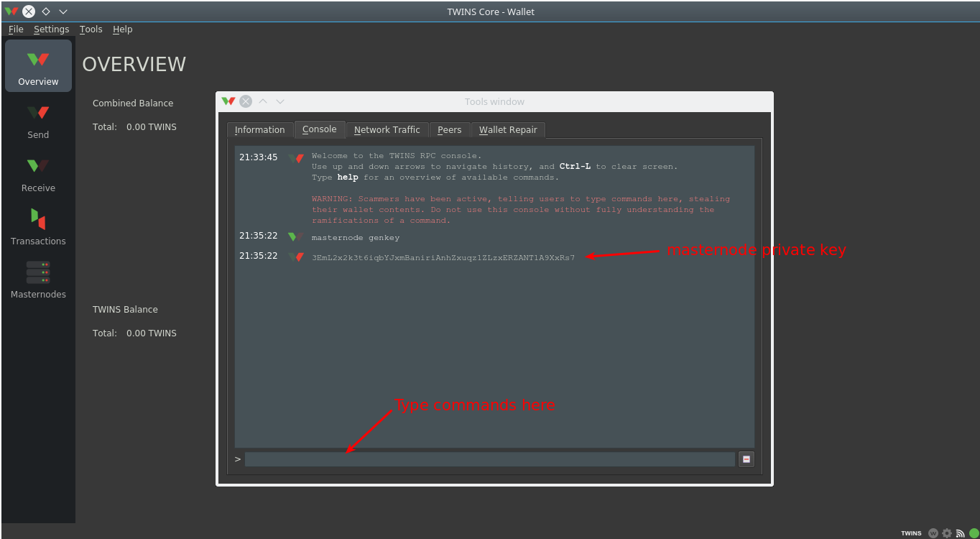980x539 pixels.
Task: Click the network connections status icon
Action: (960, 533)
